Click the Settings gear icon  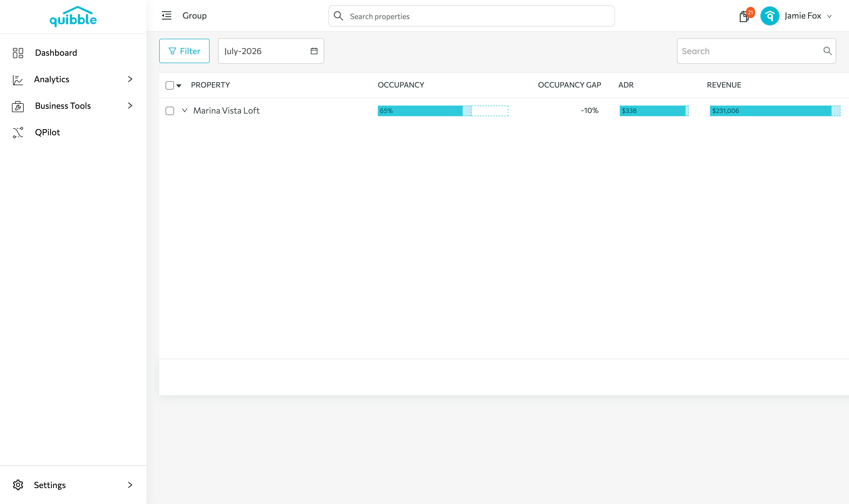click(18, 485)
